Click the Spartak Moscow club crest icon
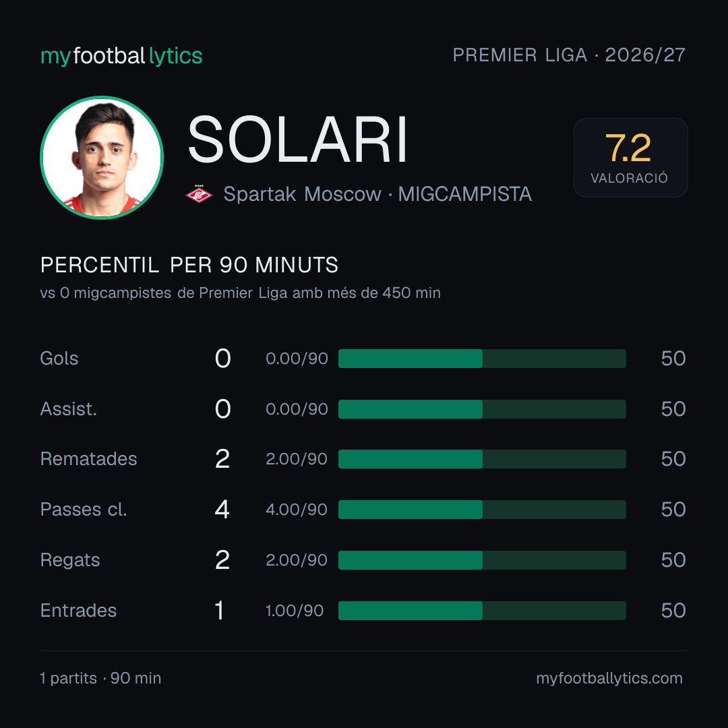The width and height of the screenshot is (728, 728). tap(199, 194)
